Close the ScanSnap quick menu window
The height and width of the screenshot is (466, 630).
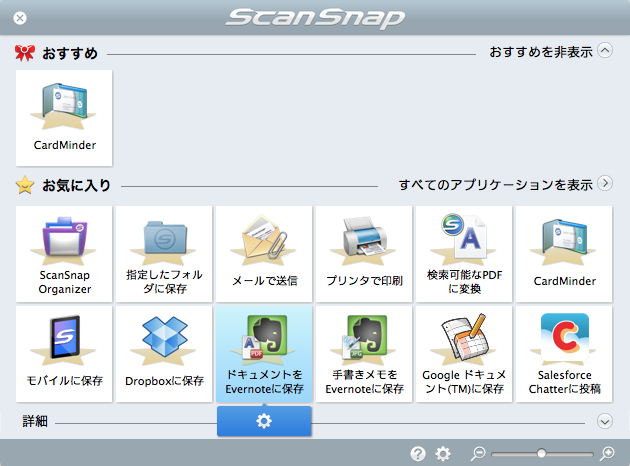pyautogui.click(x=20, y=18)
